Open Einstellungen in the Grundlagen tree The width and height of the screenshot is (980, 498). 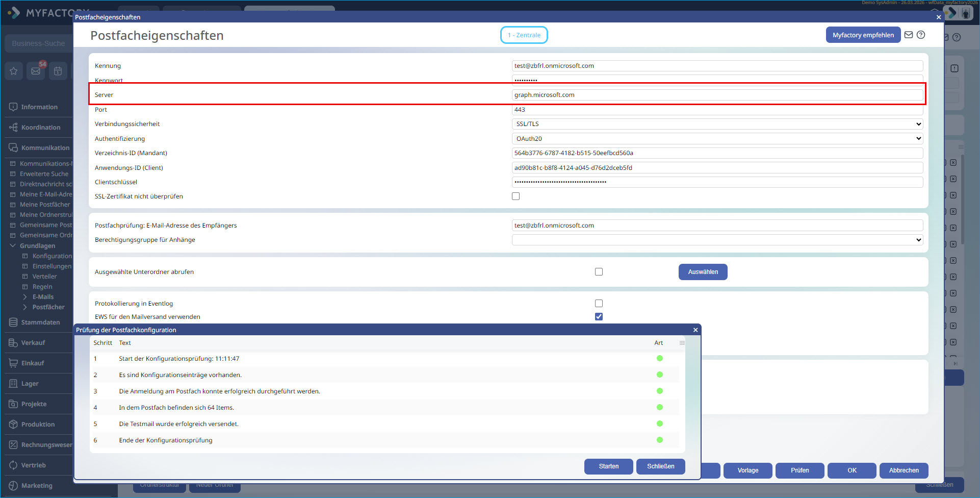pos(52,266)
